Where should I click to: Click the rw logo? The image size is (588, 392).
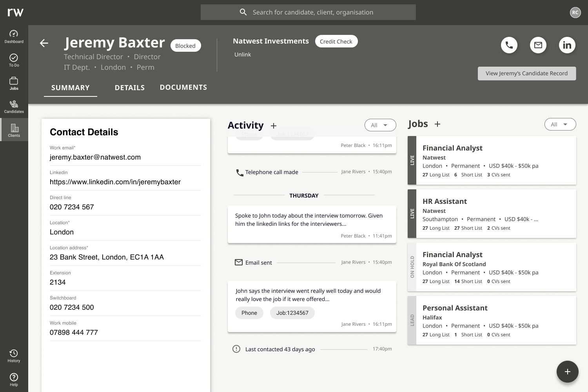pos(15,12)
